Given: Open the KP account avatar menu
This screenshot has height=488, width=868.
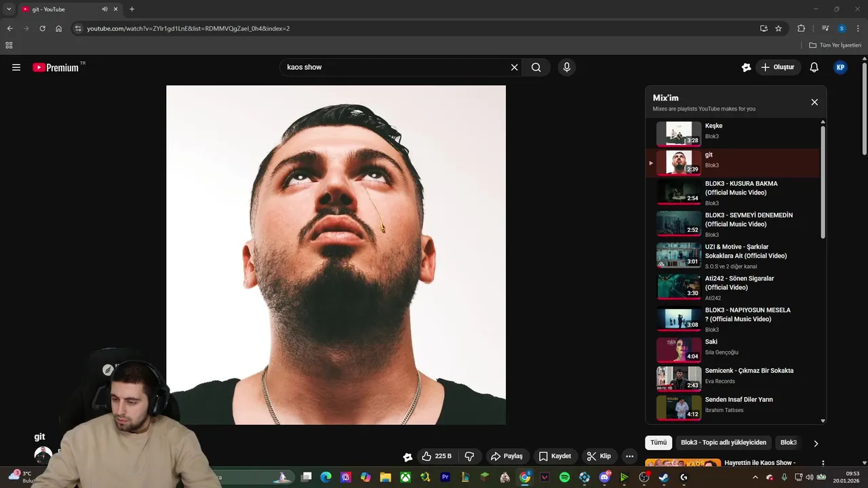Looking at the screenshot, I should [x=840, y=67].
